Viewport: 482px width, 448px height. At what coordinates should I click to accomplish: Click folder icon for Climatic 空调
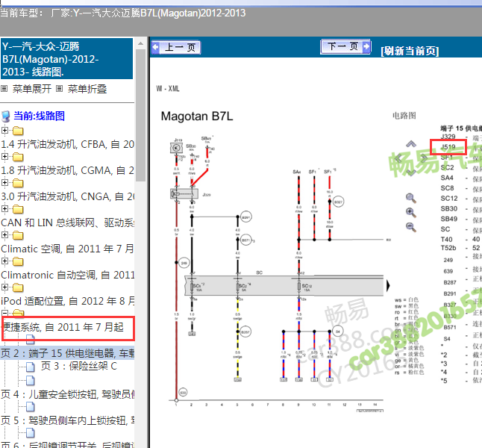tap(18, 236)
